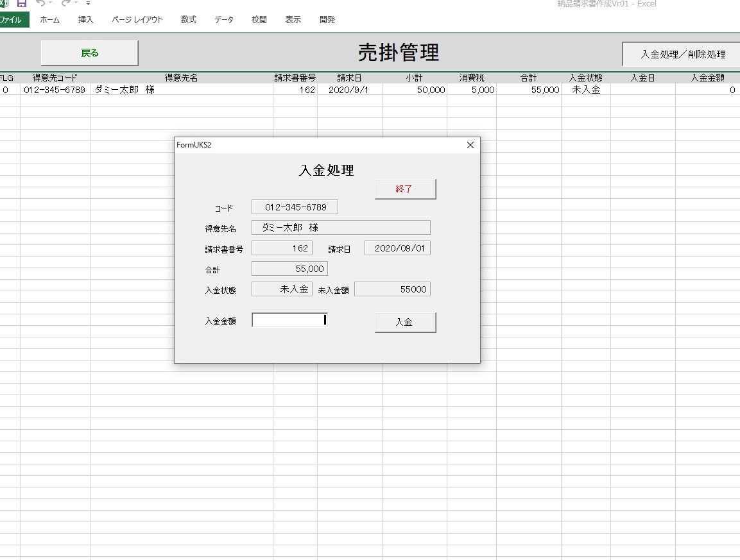
Task: Click the 入金日 column header
Action: tap(643, 78)
